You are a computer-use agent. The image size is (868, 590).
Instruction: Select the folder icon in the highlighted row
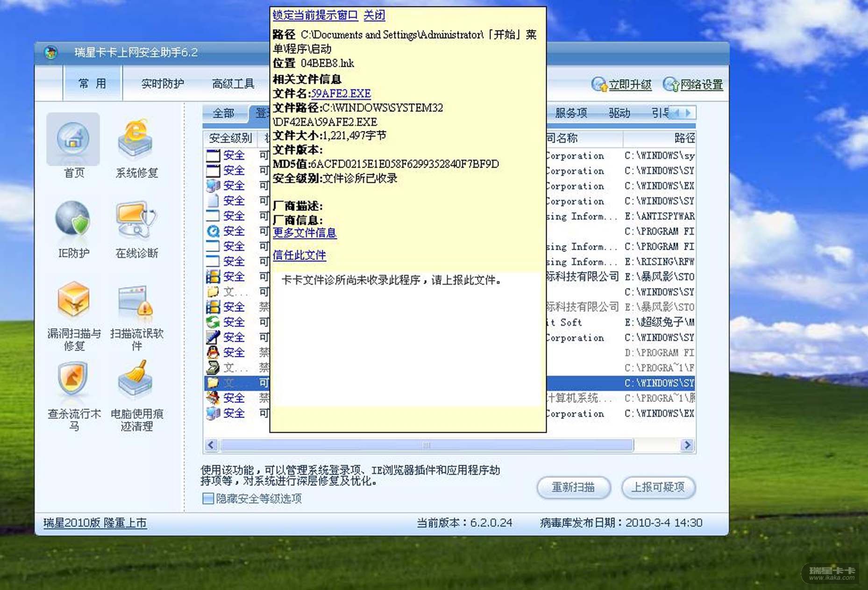pos(213,383)
